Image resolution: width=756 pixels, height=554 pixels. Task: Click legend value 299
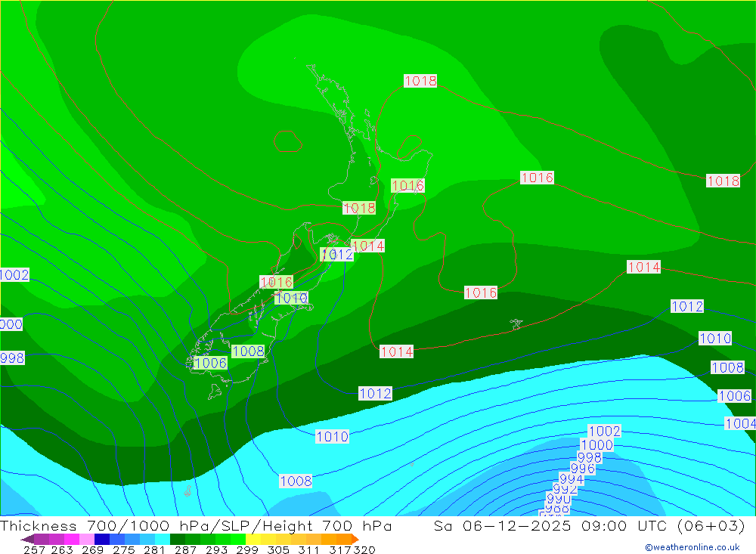[247, 549]
